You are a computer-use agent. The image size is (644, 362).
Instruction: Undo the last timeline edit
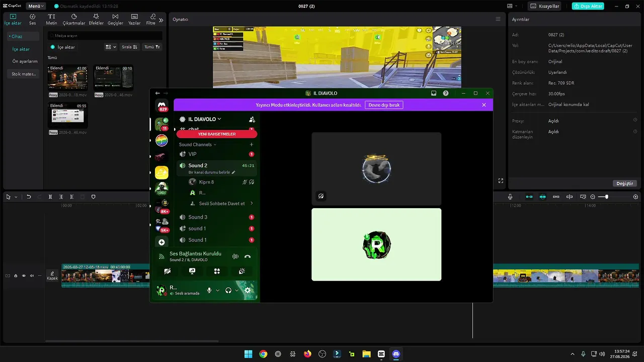point(29,197)
